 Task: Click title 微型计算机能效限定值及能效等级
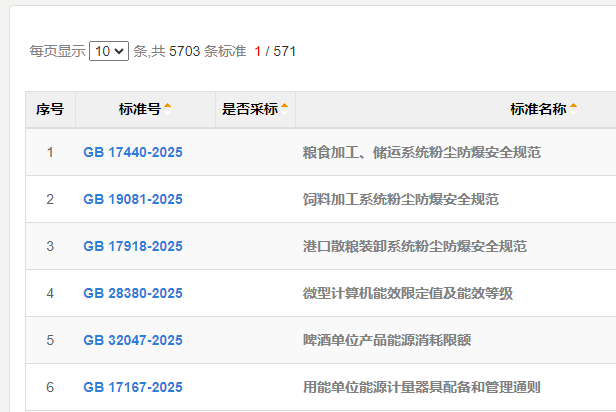[407, 293]
